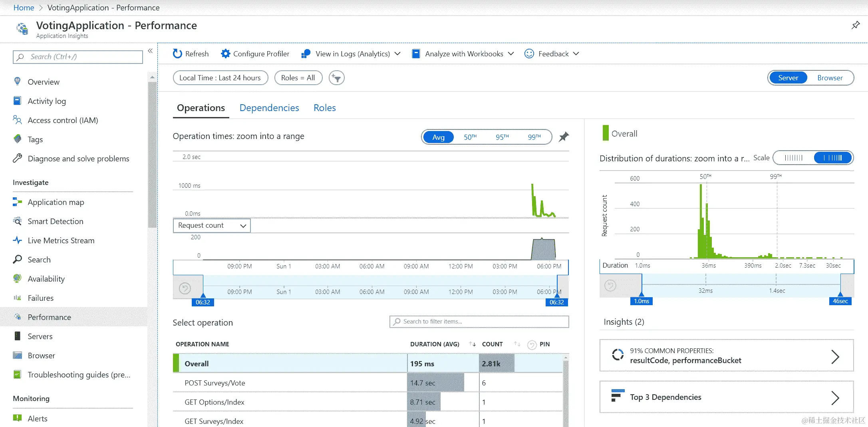Viewport: 868px width, 427px height.
Task: Open Access control (IAM)
Action: (63, 120)
